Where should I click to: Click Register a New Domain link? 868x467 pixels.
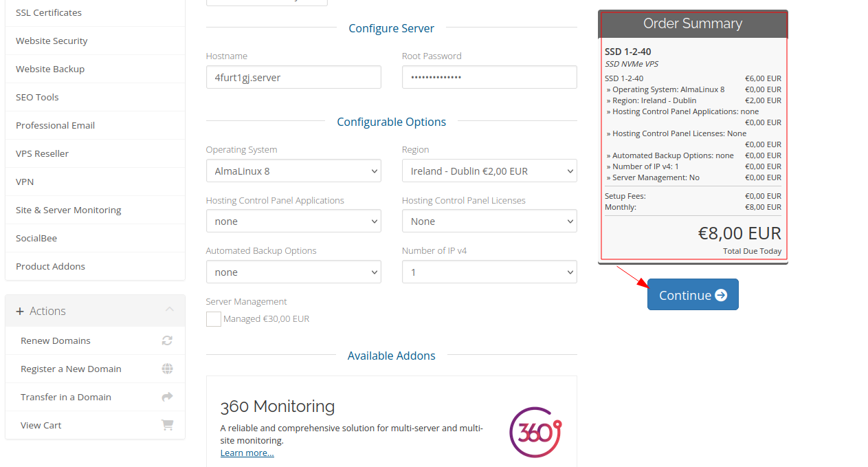click(x=71, y=369)
